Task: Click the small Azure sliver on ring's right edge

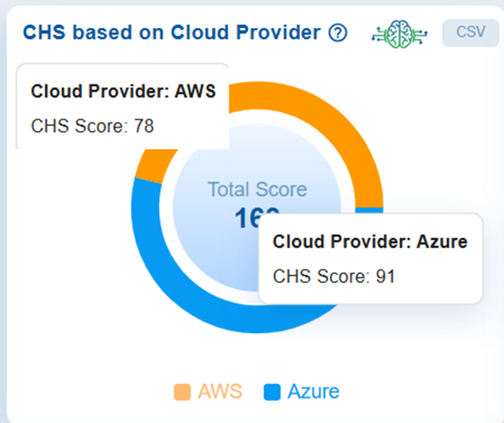Action: click(369, 210)
